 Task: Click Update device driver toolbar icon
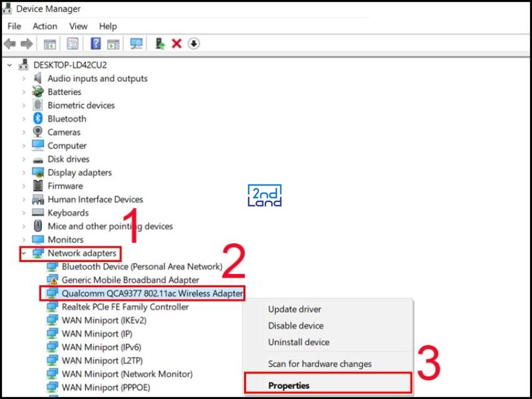[160, 43]
